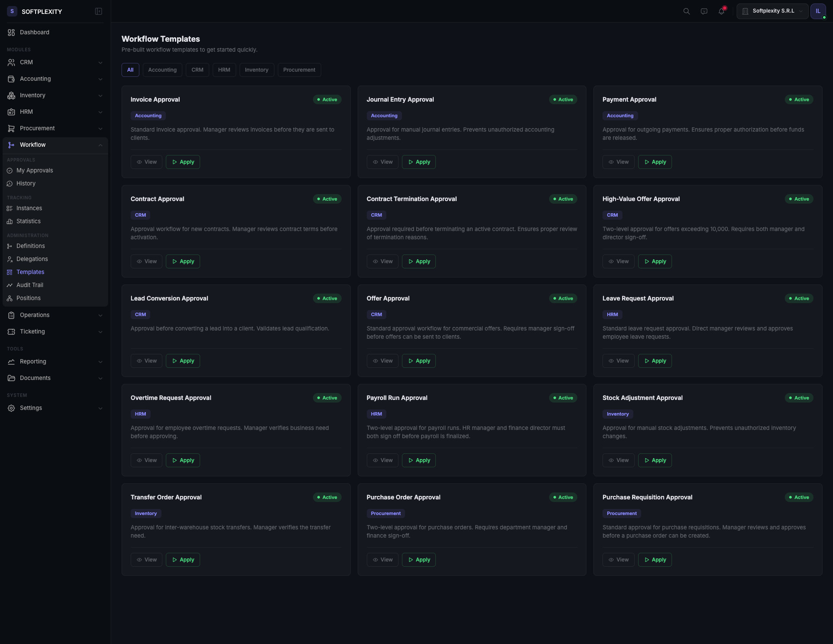Switch to the HRM filter tab
Screen dimensions: 833x644
click(224, 69)
